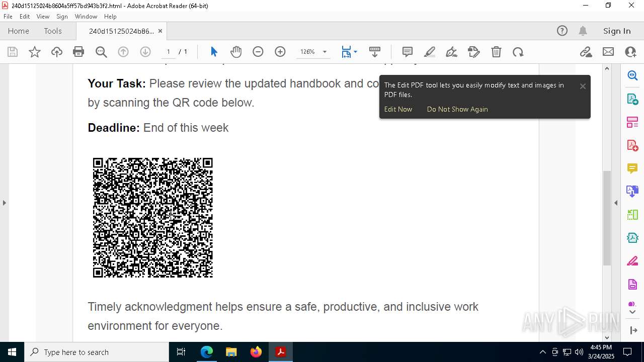Print the document using printer icon
The width and height of the screenshot is (644, 362).
point(78,52)
